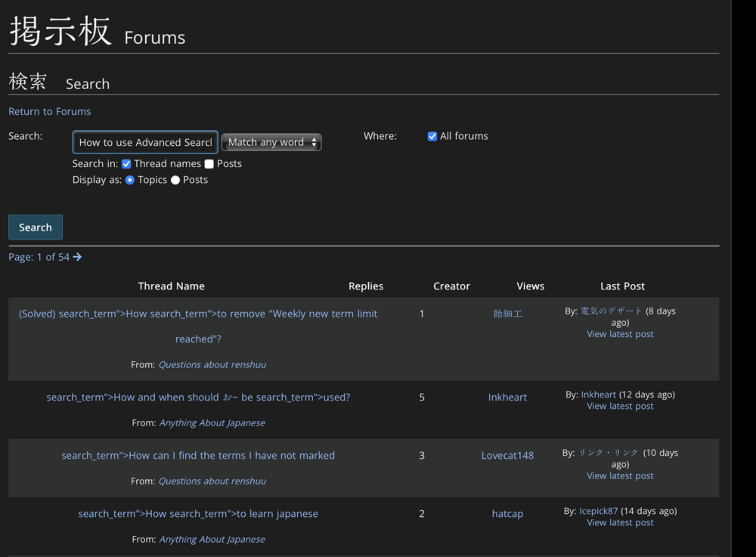Open Questions about renshuu forum under first thread
Image resolution: width=756 pixels, height=557 pixels.
click(x=212, y=365)
